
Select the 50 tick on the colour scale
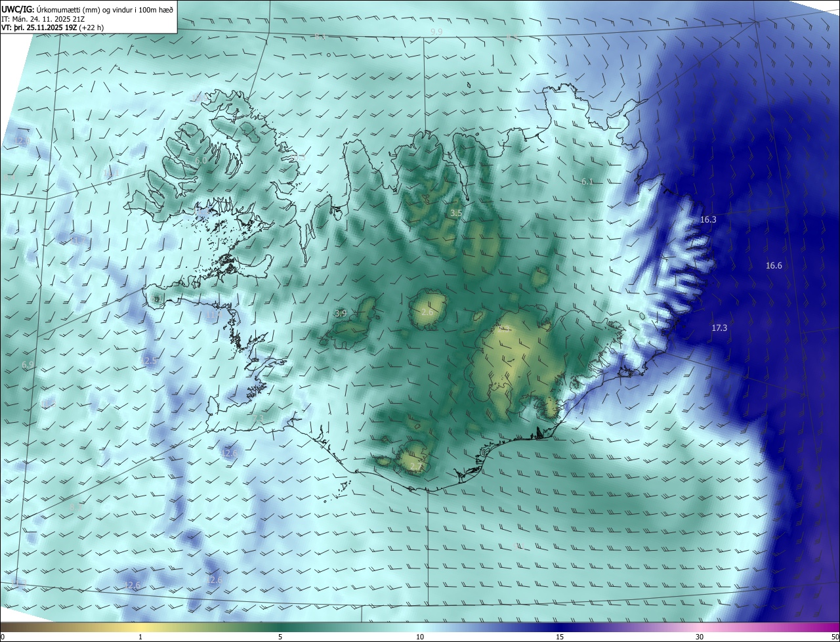point(835,637)
